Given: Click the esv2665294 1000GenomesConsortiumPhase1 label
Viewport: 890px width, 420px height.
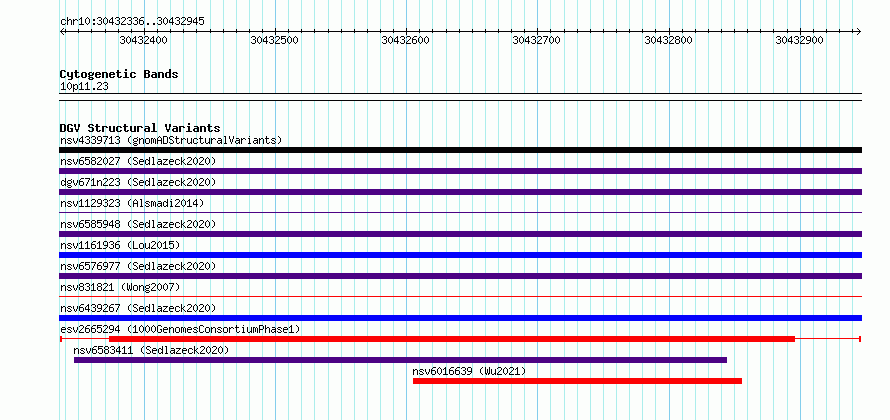Looking at the screenshot, I should pyautogui.click(x=180, y=329).
